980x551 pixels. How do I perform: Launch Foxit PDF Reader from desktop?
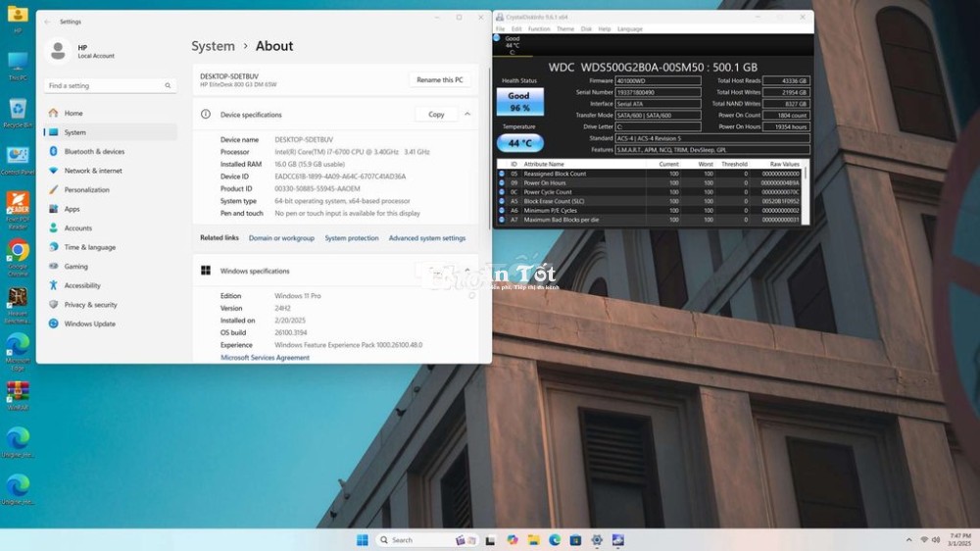pyautogui.click(x=18, y=210)
